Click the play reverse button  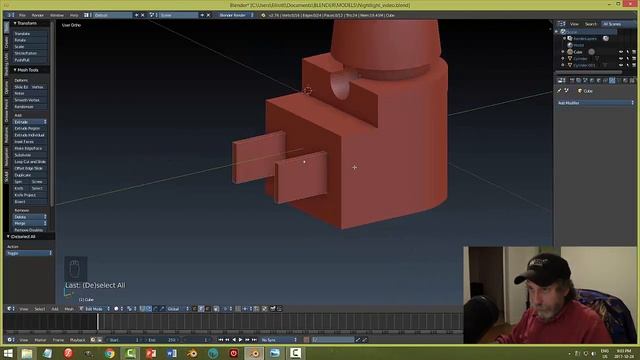pyautogui.click(x=234, y=340)
